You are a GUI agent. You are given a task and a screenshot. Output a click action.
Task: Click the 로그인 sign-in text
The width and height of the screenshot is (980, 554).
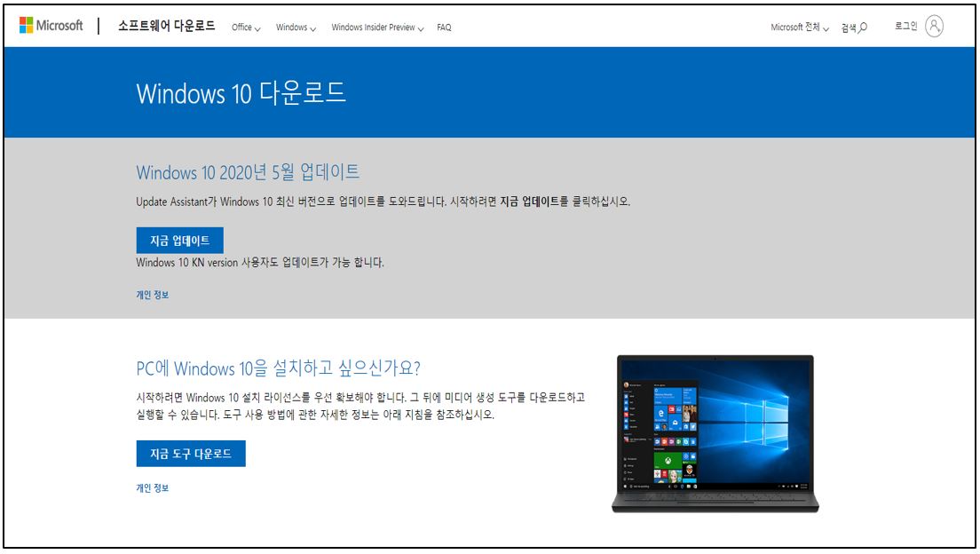(905, 27)
